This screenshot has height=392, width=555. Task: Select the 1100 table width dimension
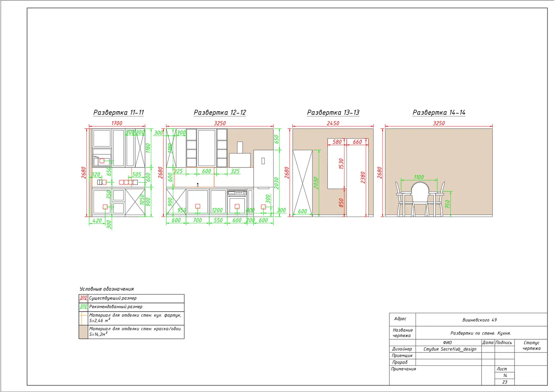(x=419, y=177)
